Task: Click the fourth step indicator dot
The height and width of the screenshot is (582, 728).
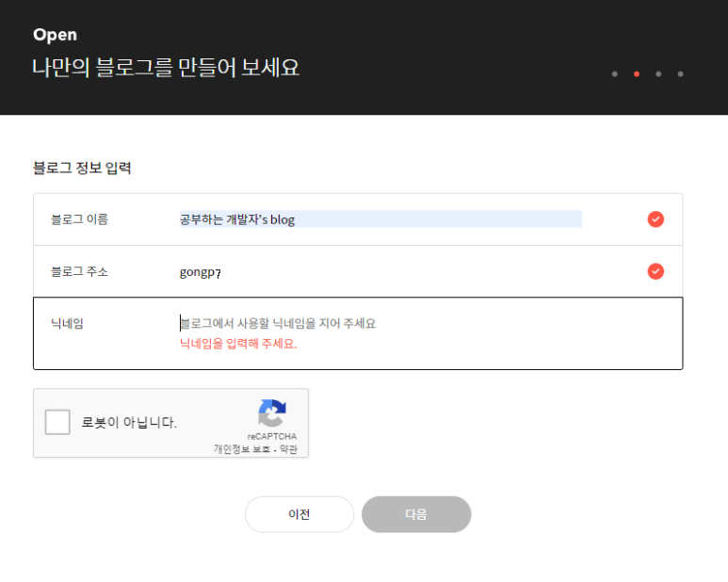Action: tap(680, 73)
